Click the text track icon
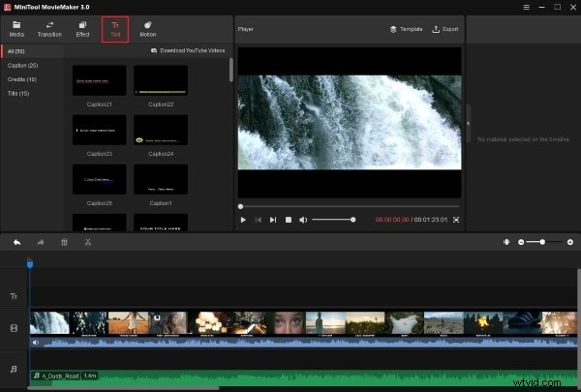The height and width of the screenshot is (392, 581). [14, 296]
